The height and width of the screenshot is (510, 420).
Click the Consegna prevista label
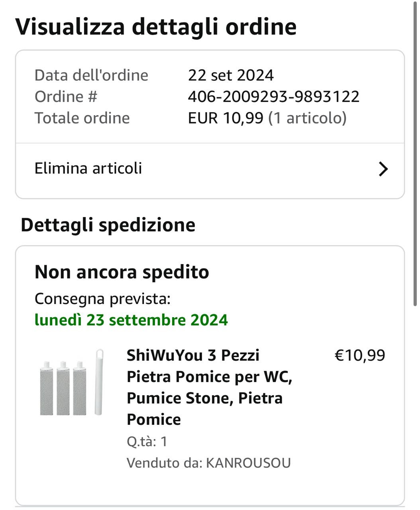point(102,298)
